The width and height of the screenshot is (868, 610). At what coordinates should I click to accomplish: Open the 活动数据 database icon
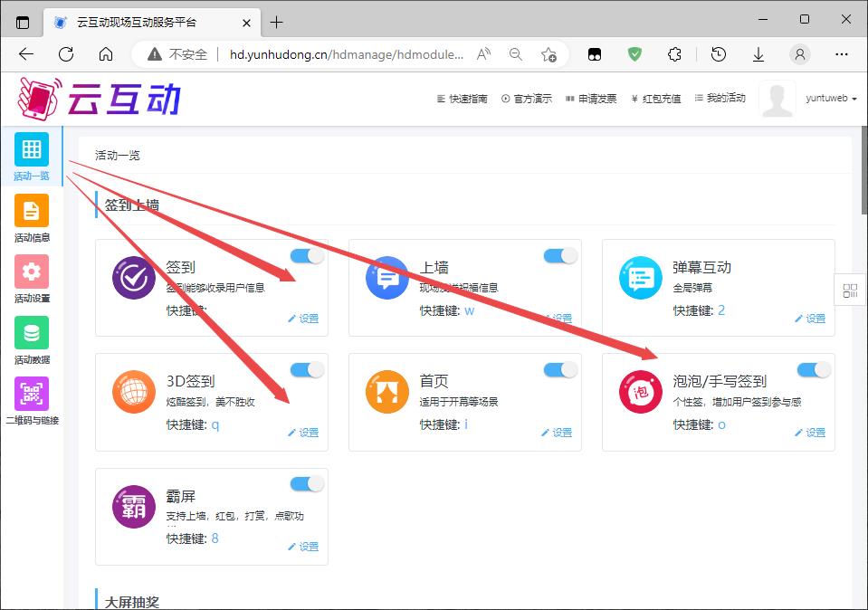click(32, 333)
